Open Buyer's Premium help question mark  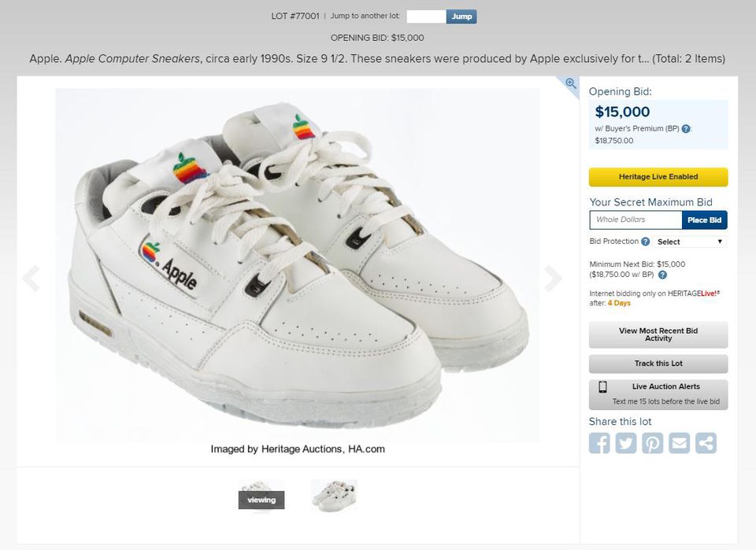(686, 129)
